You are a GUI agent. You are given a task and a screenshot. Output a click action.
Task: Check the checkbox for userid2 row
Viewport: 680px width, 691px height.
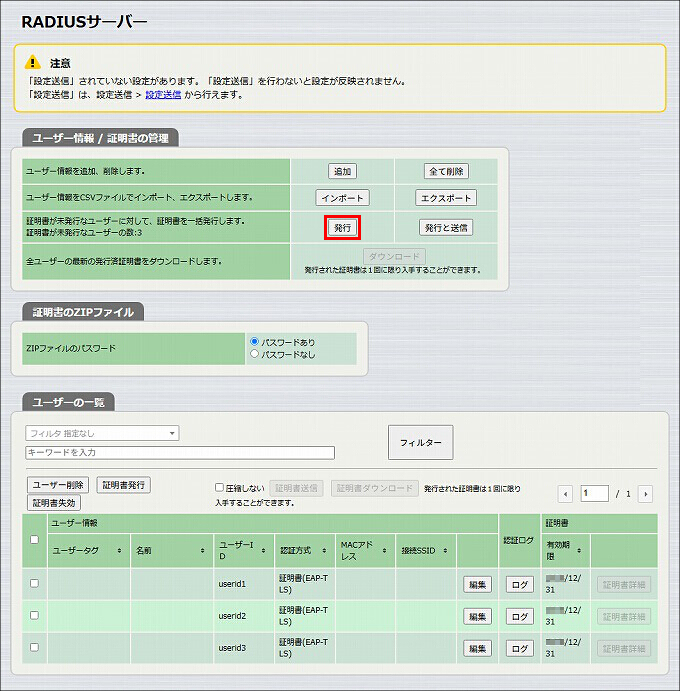point(34,615)
